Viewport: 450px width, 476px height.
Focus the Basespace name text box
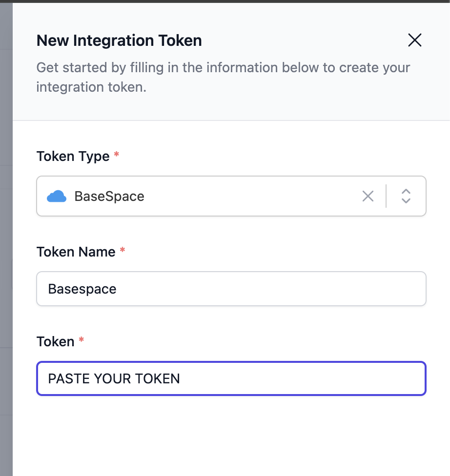click(x=231, y=289)
